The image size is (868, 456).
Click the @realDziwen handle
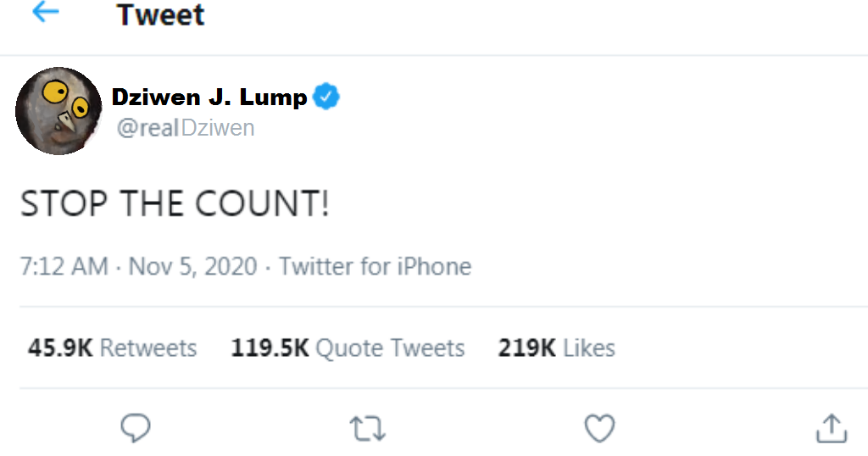(x=184, y=128)
